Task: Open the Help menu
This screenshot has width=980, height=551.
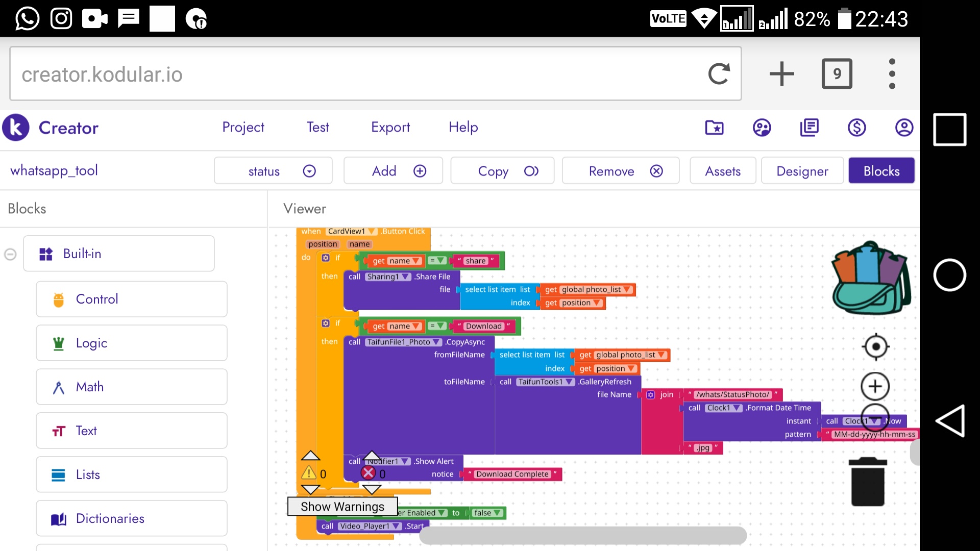Action: coord(463,128)
